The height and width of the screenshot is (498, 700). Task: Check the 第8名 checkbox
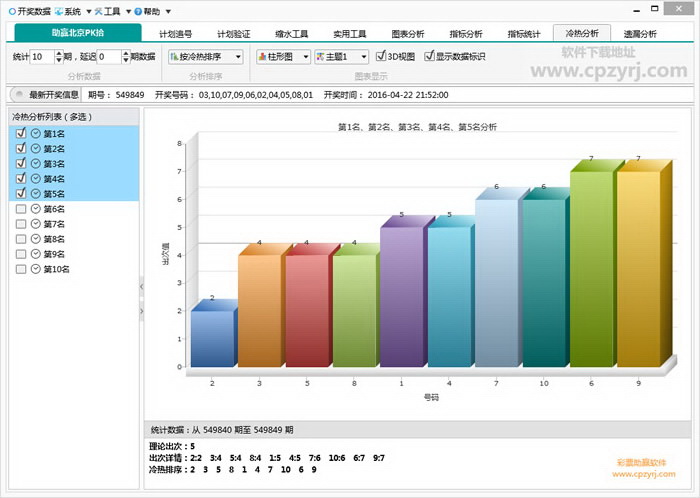(21, 239)
